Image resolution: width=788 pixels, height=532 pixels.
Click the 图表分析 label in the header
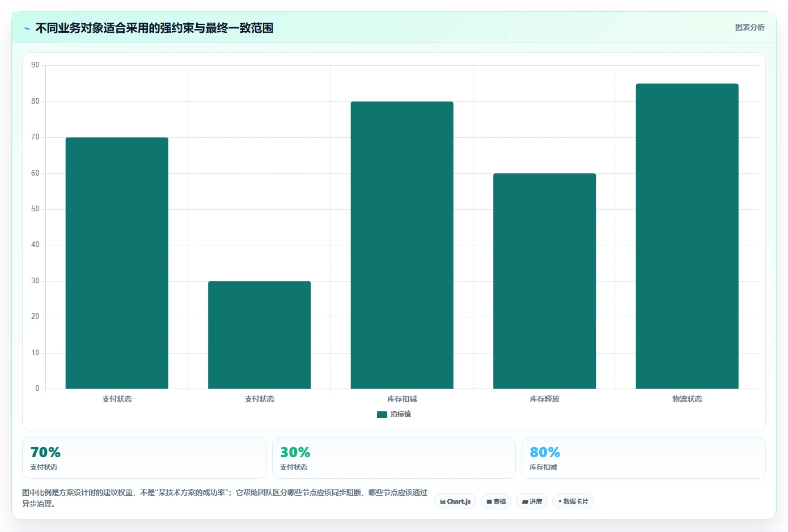(x=749, y=27)
